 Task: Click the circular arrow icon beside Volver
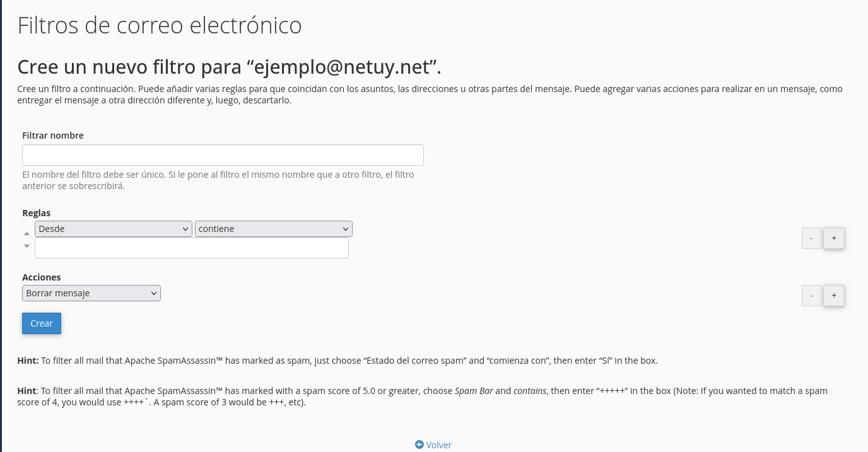419,444
